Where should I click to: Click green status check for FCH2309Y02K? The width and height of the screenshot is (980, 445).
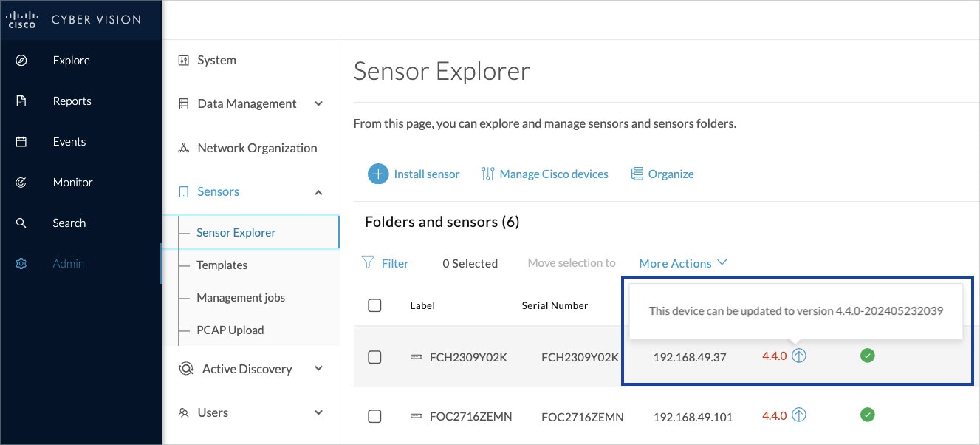(x=868, y=356)
